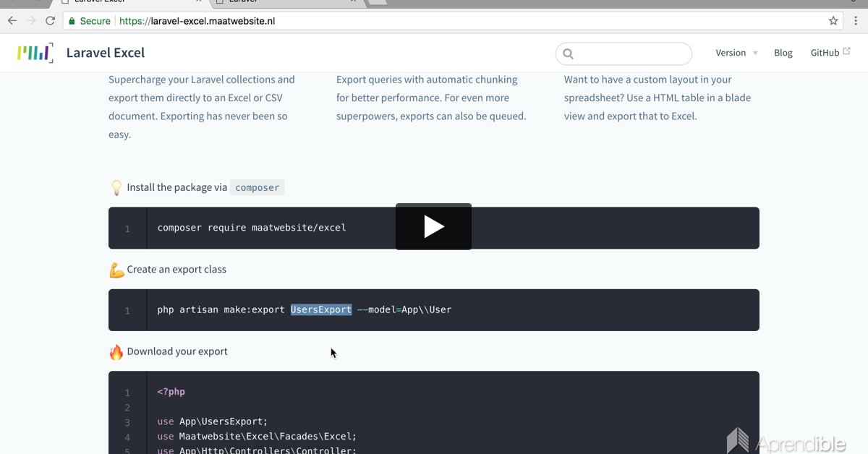Click the use App\UsersExport; line

point(213,421)
